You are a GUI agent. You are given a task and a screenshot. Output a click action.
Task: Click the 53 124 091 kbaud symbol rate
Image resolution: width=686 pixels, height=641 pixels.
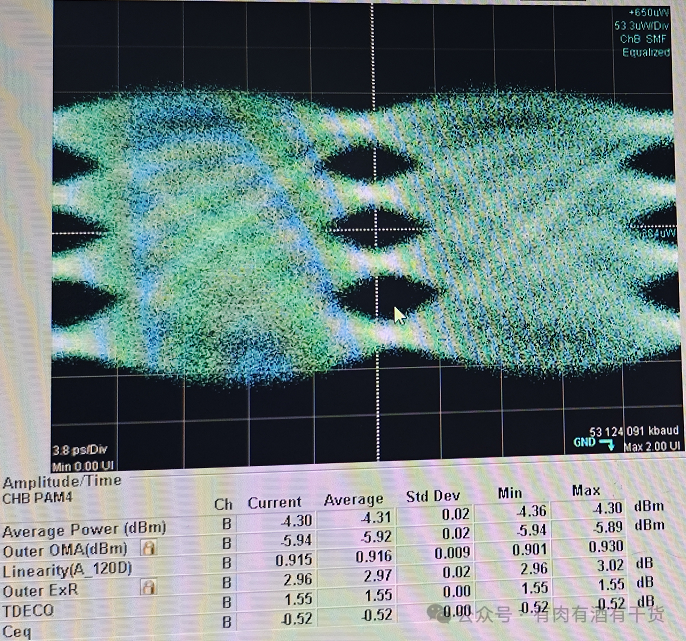[634, 431]
